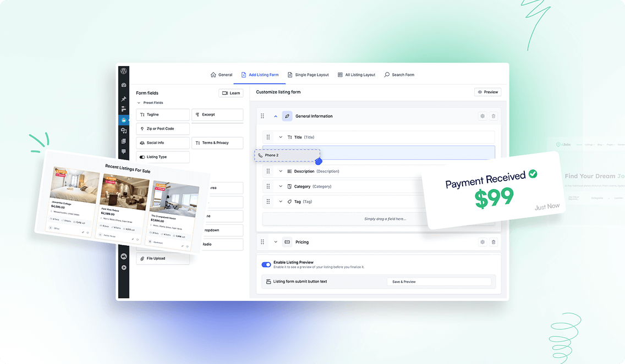
Task: Collapse the Preset Fields group
Action: [x=138, y=103]
